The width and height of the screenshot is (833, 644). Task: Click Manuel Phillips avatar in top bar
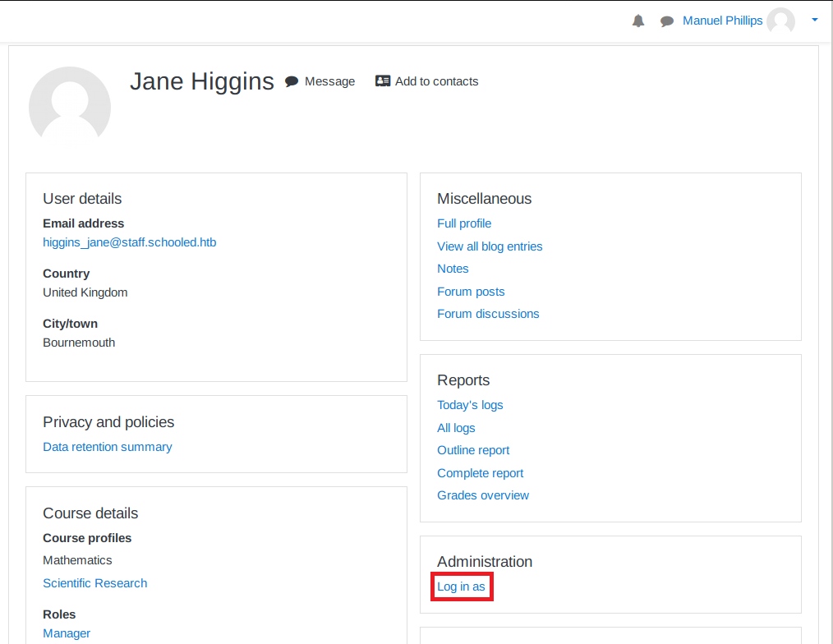[780, 21]
